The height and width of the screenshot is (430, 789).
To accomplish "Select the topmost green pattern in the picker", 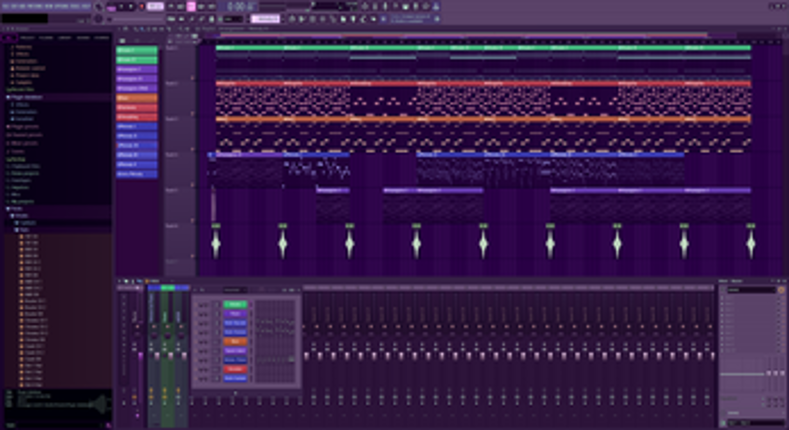I will point(137,50).
